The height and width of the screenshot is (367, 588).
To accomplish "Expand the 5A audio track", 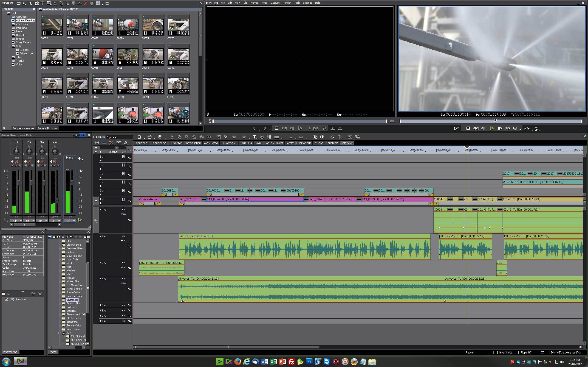I will 101,305.
